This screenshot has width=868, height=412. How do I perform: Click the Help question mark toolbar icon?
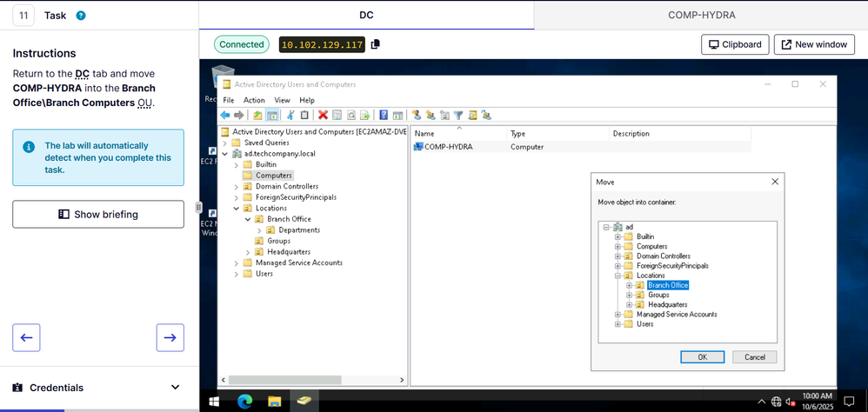click(x=384, y=115)
